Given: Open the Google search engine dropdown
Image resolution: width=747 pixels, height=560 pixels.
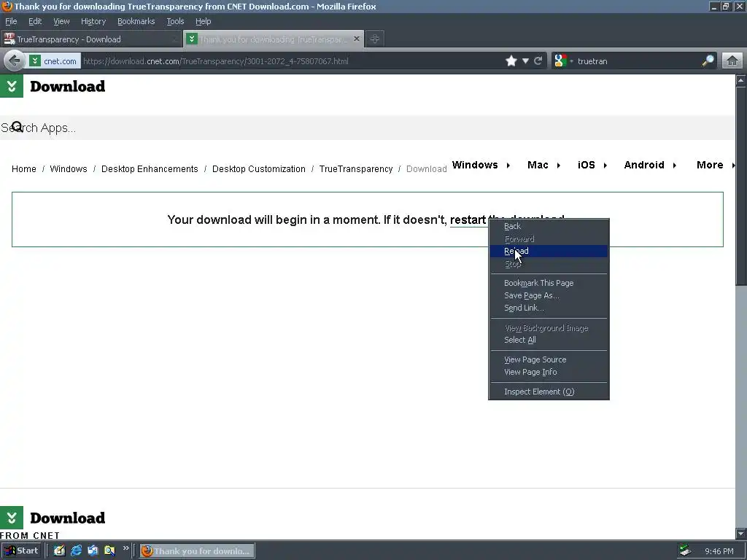Looking at the screenshot, I should (x=563, y=61).
